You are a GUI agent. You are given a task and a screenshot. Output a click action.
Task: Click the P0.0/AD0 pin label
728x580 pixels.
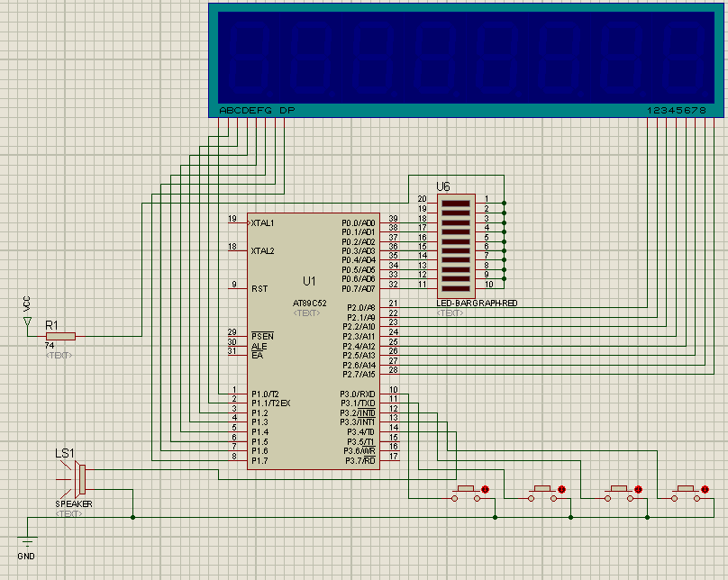coord(358,223)
